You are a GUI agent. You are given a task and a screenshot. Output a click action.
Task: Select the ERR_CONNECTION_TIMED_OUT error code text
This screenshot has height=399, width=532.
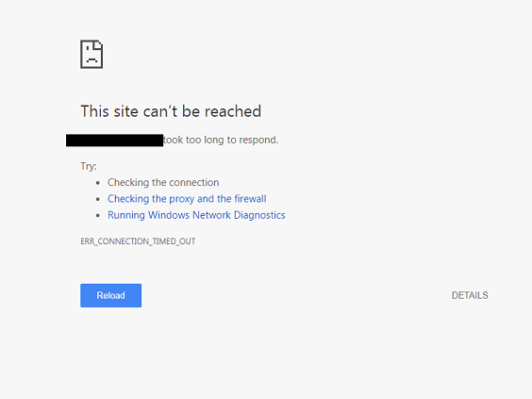(x=138, y=241)
